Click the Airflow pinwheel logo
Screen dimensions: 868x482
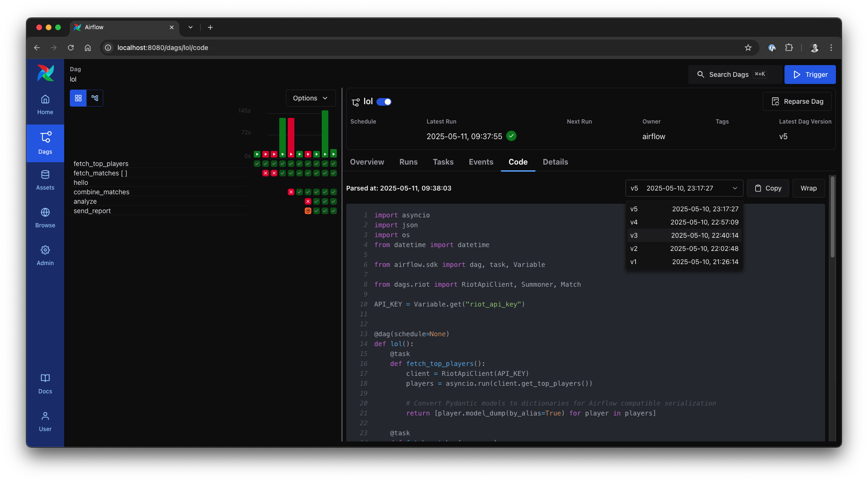click(x=45, y=73)
